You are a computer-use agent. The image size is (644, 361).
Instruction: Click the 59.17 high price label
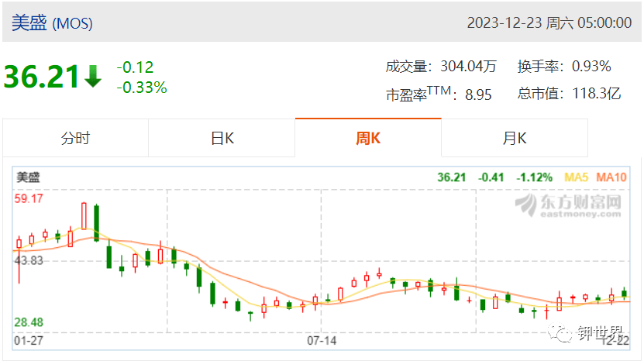pos(29,199)
